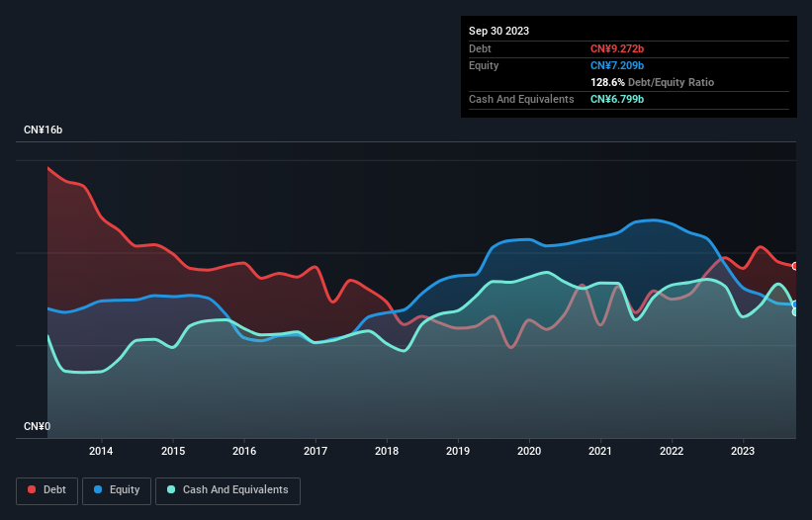
Task: Toggle Cash And Equivalents legend button
Action: (x=227, y=490)
